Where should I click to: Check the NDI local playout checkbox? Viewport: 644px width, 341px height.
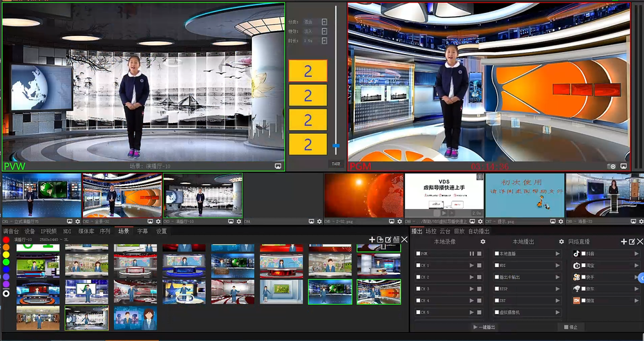(x=497, y=265)
